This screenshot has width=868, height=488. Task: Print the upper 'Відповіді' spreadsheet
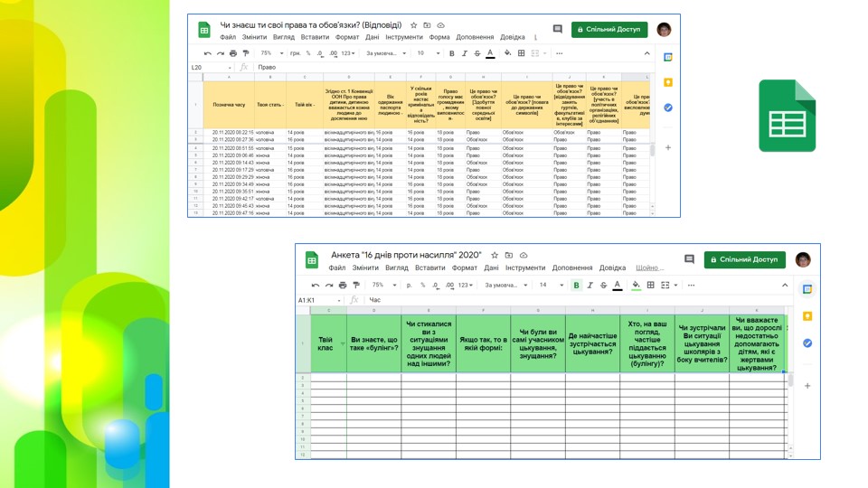coord(233,53)
